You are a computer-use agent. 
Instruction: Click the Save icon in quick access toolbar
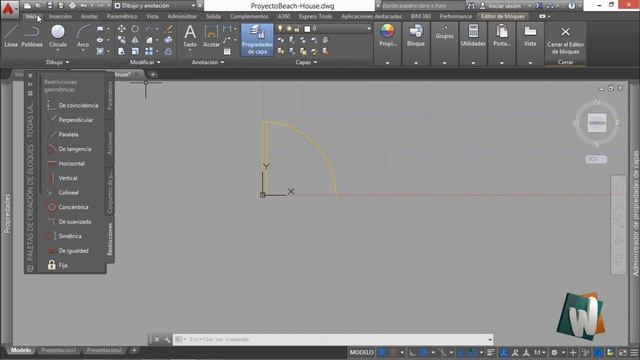(x=49, y=6)
